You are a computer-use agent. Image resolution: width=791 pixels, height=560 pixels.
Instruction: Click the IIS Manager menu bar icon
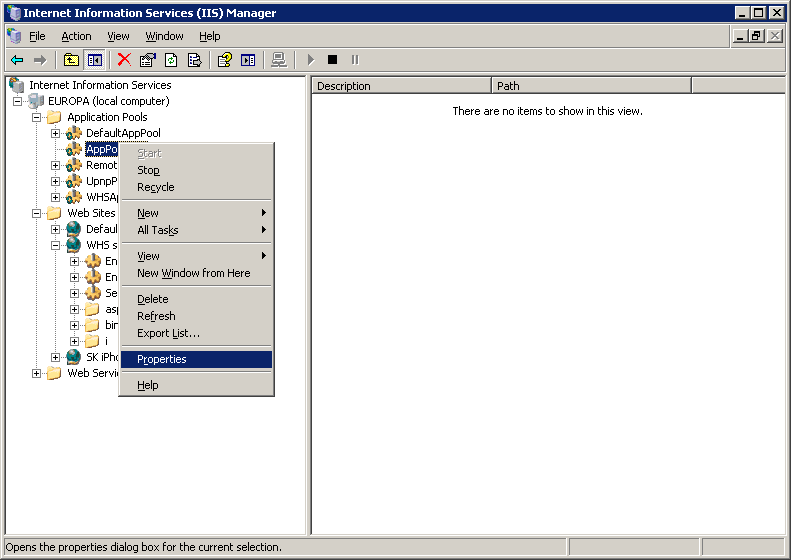click(14, 36)
